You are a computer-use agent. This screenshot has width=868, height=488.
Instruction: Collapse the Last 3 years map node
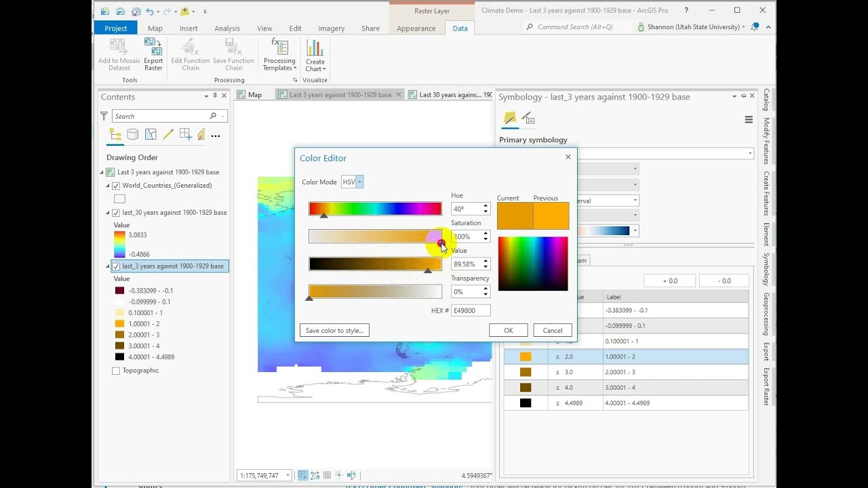(x=102, y=172)
